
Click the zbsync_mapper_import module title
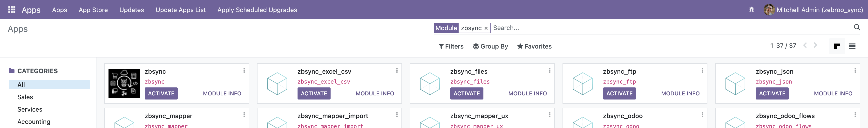(332, 116)
